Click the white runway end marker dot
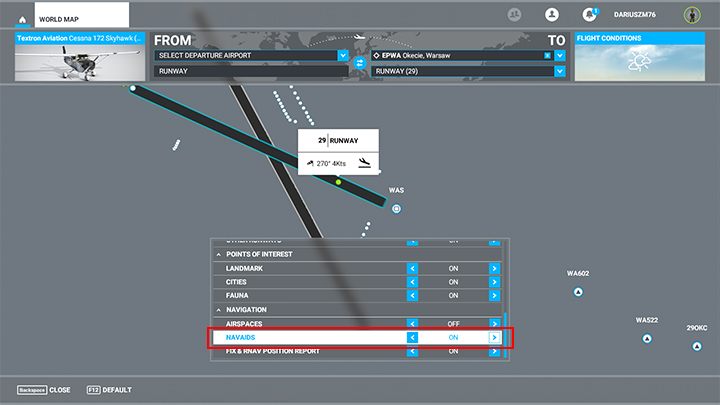Image resolution: width=720 pixels, height=405 pixels. pyautogui.click(x=133, y=88)
